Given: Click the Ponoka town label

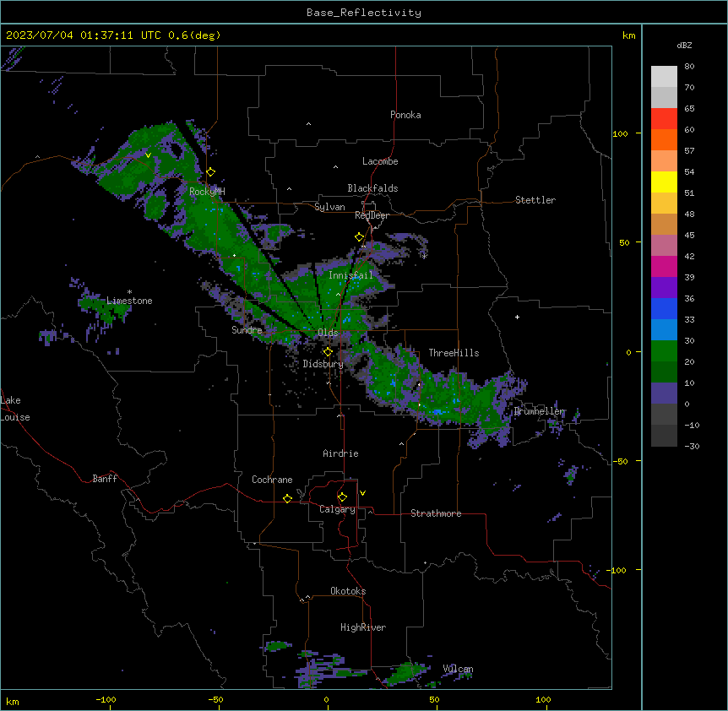Looking at the screenshot, I should coord(405,115).
